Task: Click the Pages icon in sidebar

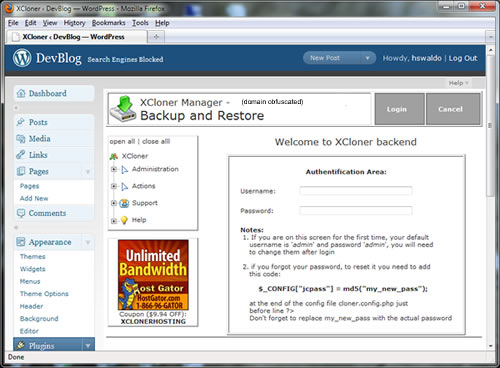Action: [x=21, y=171]
